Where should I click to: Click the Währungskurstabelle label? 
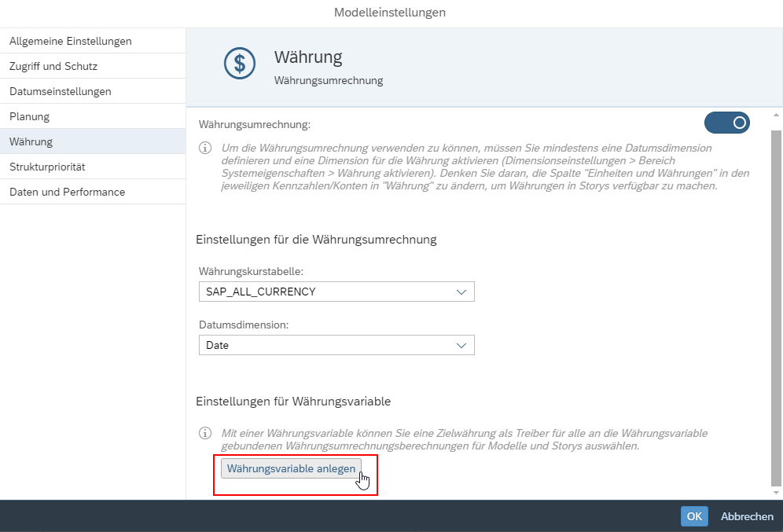[x=252, y=271]
